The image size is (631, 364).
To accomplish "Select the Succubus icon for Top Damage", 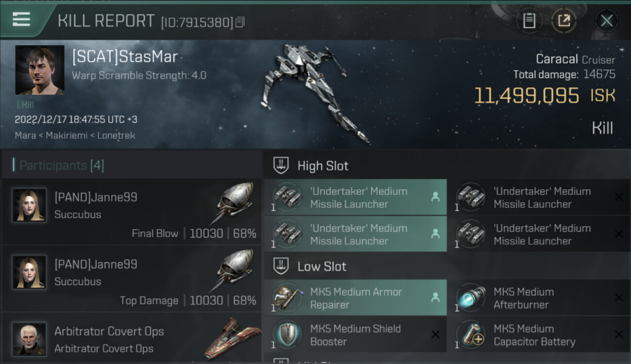I will point(234,270).
